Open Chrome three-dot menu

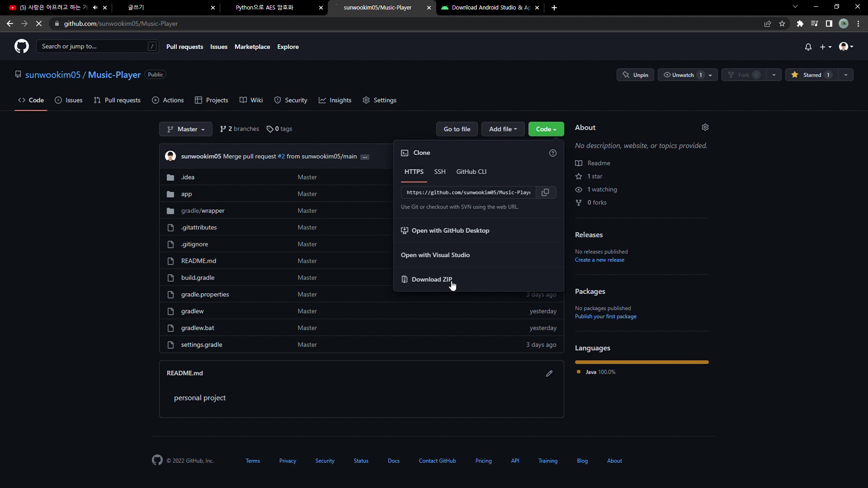click(859, 23)
